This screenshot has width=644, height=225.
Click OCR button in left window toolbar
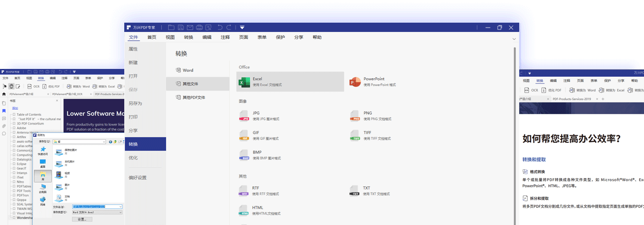click(x=33, y=86)
